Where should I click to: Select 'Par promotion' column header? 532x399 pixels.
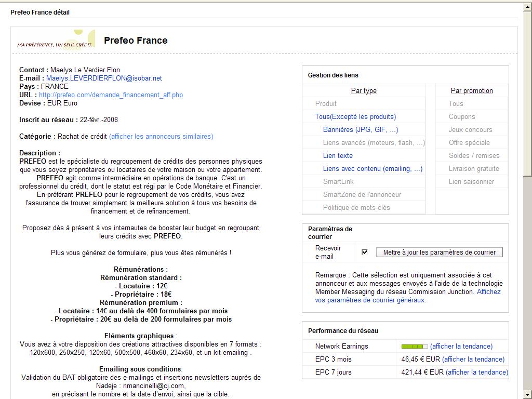pos(472,90)
